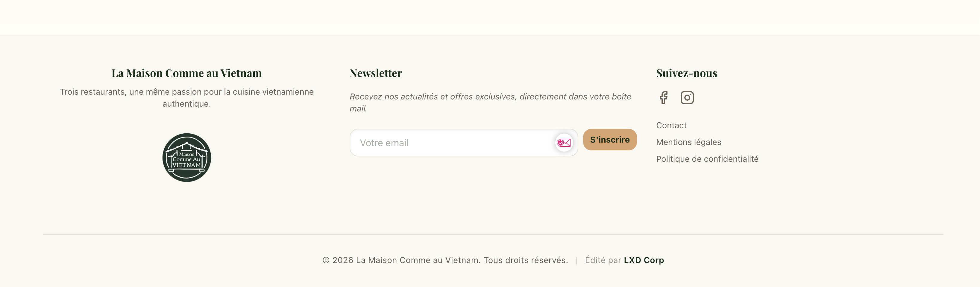This screenshot has width=980, height=287.
Task: Click the Recevez nos actualités description text
Action: click(x=490, y=102)
